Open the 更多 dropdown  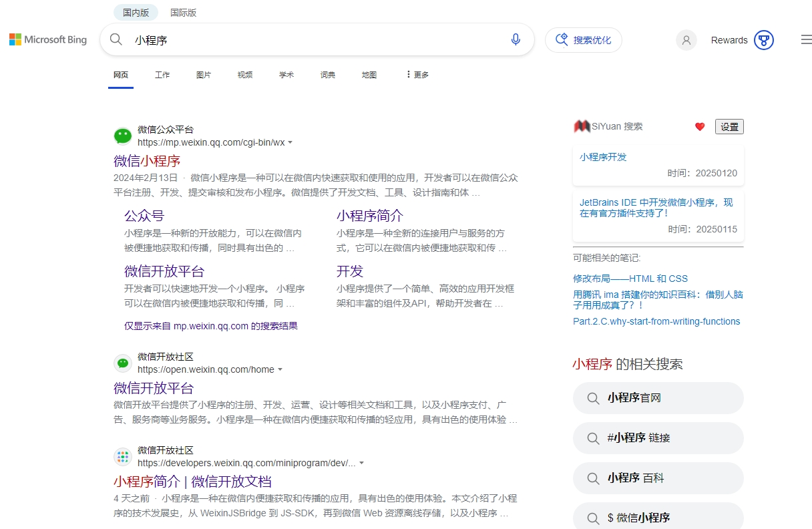(417, 74)
